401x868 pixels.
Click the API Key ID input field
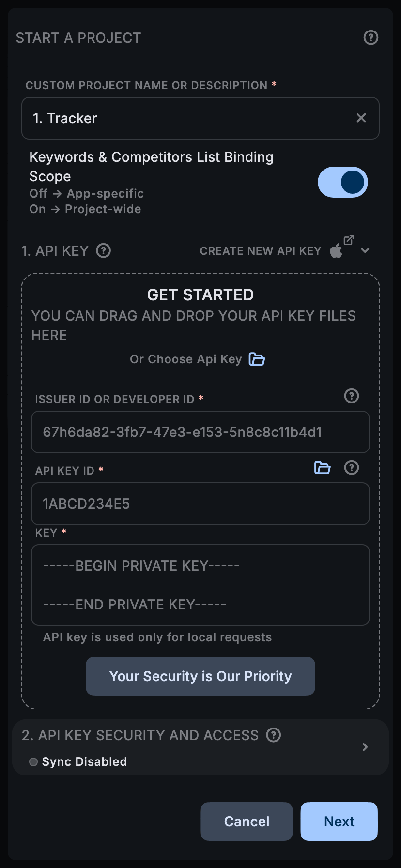click(200, 504)
